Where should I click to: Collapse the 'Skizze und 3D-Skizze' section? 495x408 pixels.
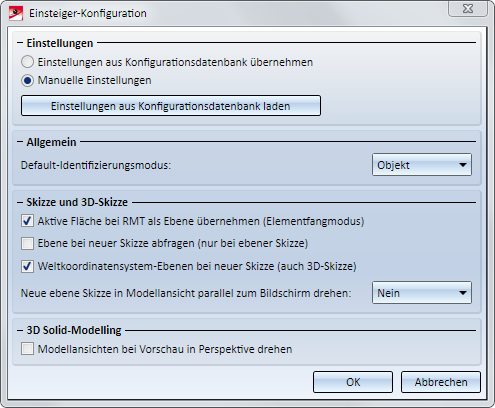tap(20, 202)
